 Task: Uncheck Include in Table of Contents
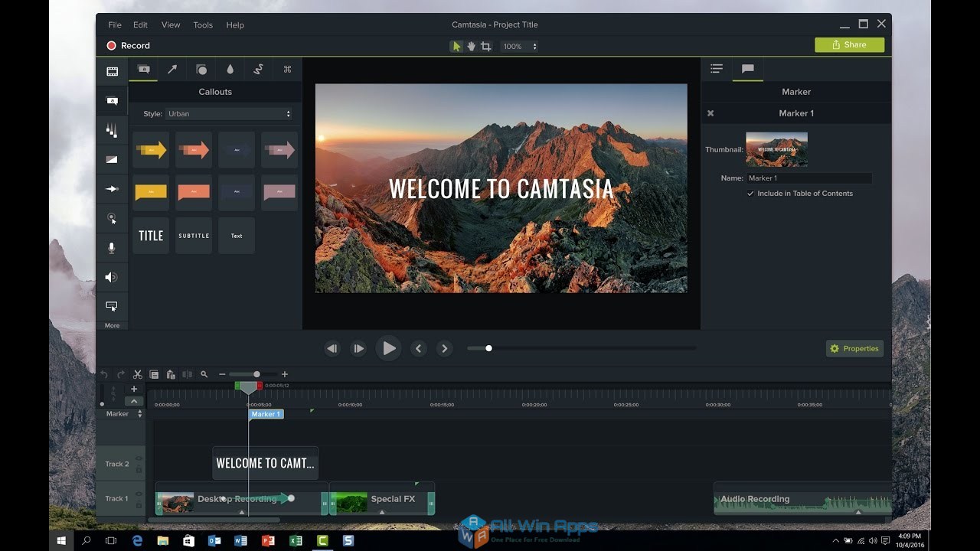tap(750, 194)
